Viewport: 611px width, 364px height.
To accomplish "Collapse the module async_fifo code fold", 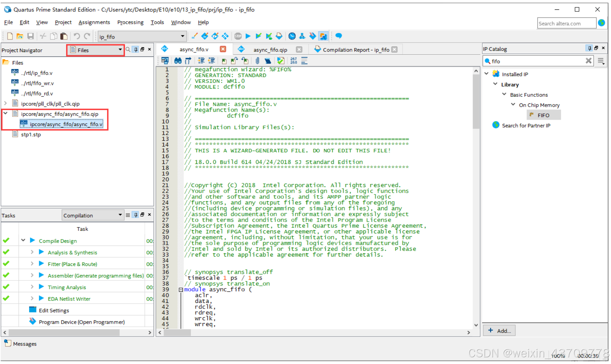I will 181,289.
